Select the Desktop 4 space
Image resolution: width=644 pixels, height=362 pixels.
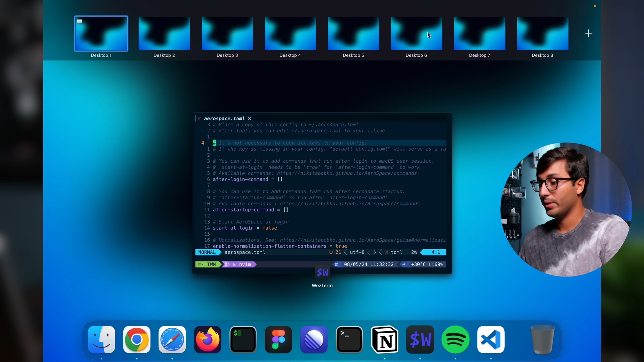[290, 33]
